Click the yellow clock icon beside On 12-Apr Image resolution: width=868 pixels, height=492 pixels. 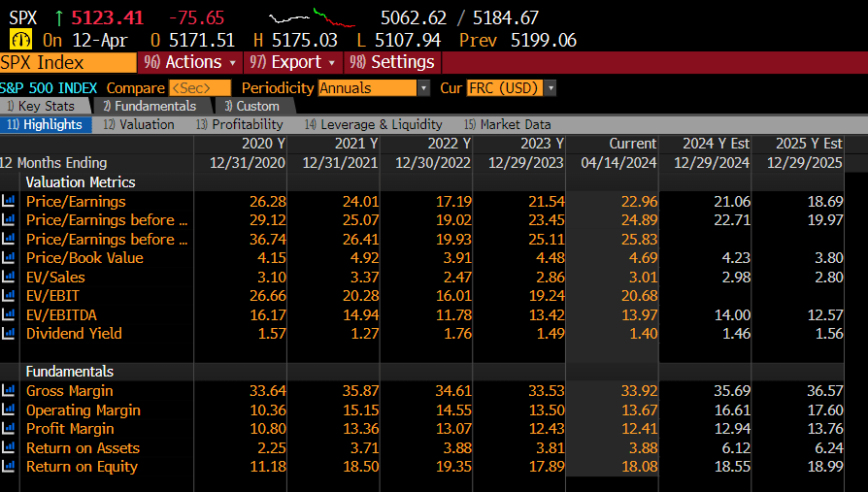[x=21, y=41]
